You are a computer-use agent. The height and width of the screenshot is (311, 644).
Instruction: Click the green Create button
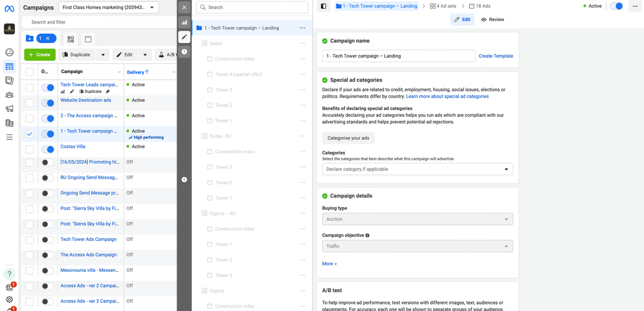[39, 55]
